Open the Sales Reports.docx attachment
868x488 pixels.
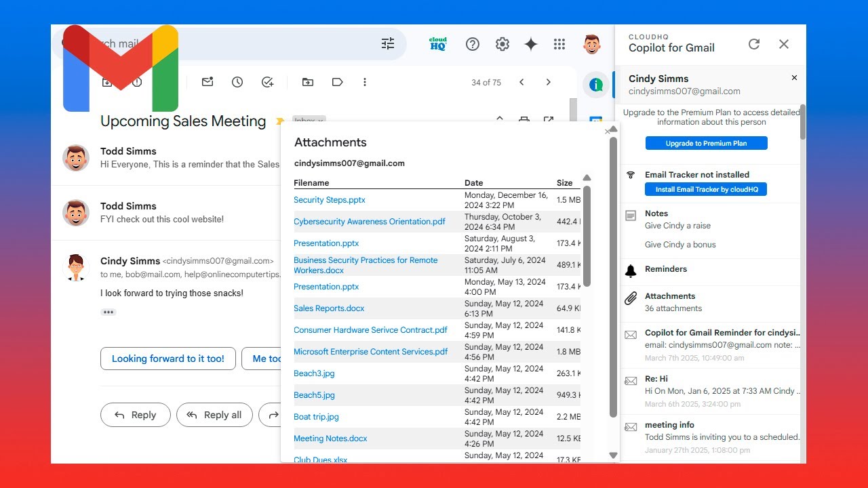[x=329, y=308]
